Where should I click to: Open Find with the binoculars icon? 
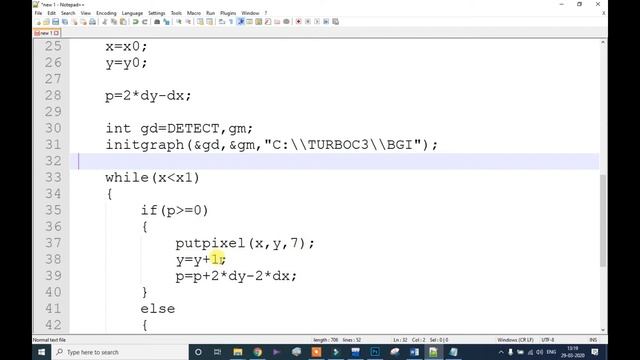157,22
